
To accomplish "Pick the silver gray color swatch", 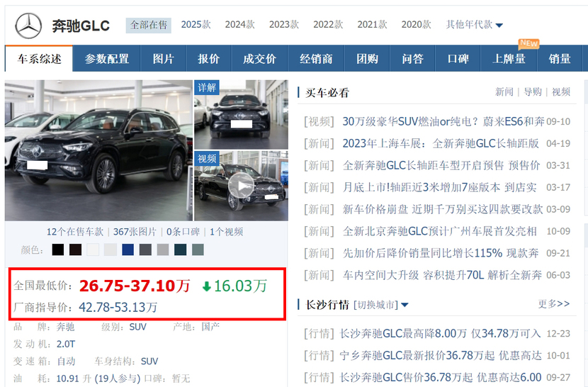I will (x=163, y=249).
